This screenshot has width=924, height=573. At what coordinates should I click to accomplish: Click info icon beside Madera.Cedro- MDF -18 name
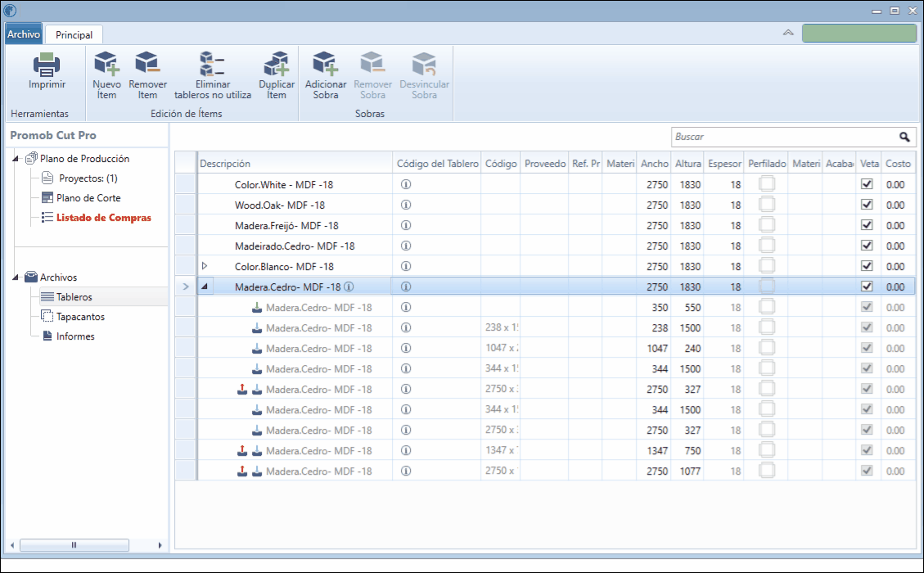349,286
